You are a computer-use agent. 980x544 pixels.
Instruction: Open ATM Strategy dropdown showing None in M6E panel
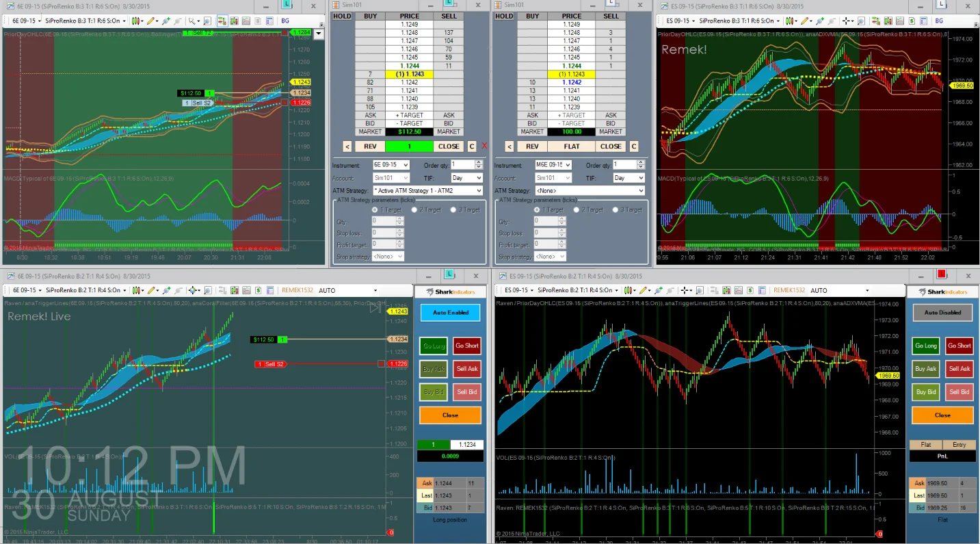coord(590,190)
